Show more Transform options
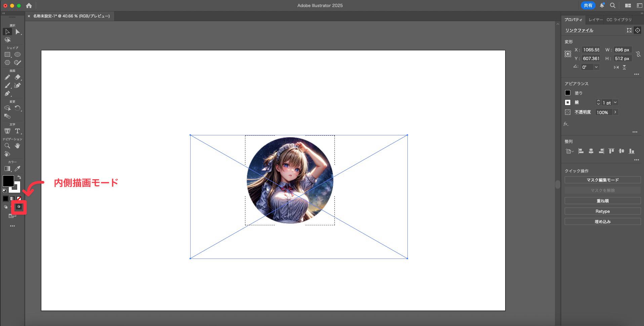Screen dimensions: 644x326 point(637,74)
